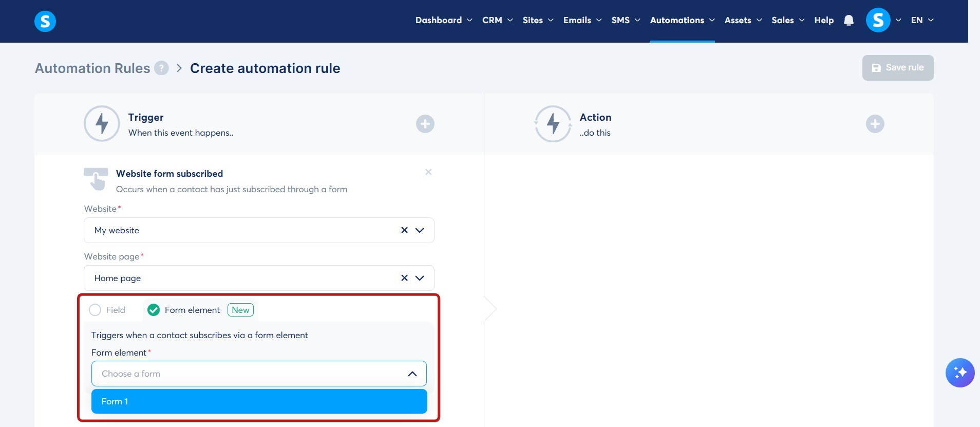
Task: Remove the Website form subscribed trigger
Action: [x=428, y=172]
